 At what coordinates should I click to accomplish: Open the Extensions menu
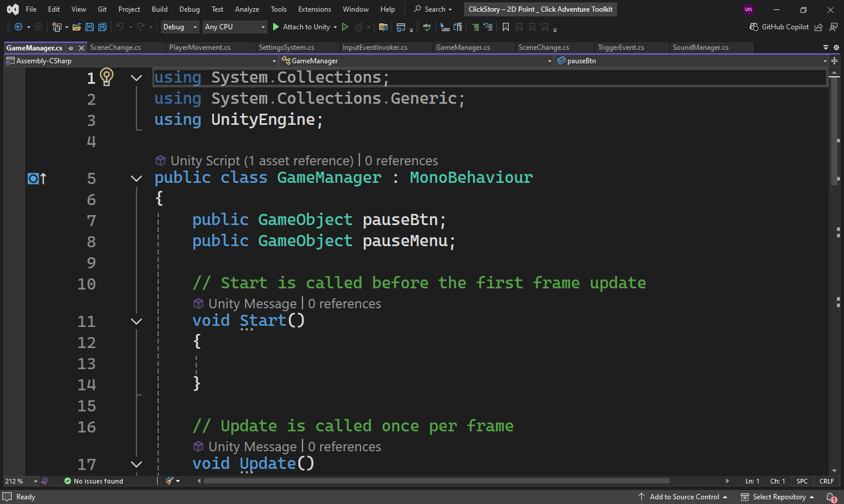tap(314, 9)
